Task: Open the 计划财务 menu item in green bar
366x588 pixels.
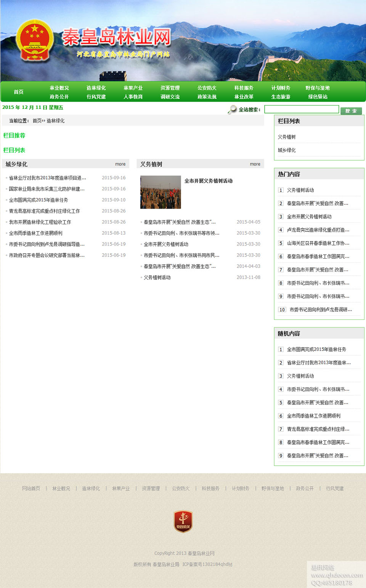Action: [x=281, y=88]
